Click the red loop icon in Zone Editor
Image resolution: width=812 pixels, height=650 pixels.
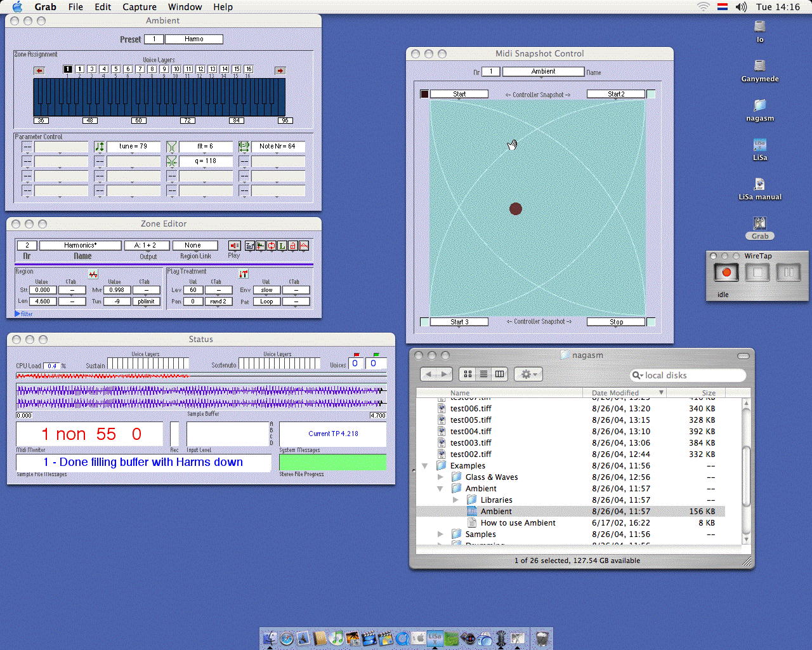click(x=272, y=246)
